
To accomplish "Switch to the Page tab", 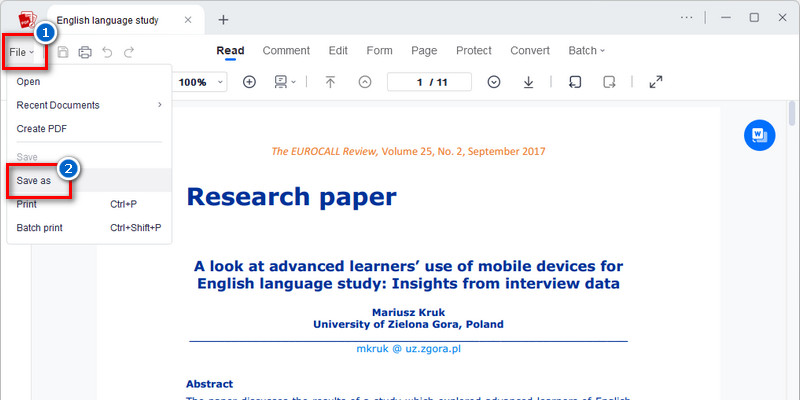I will (424, 51).
